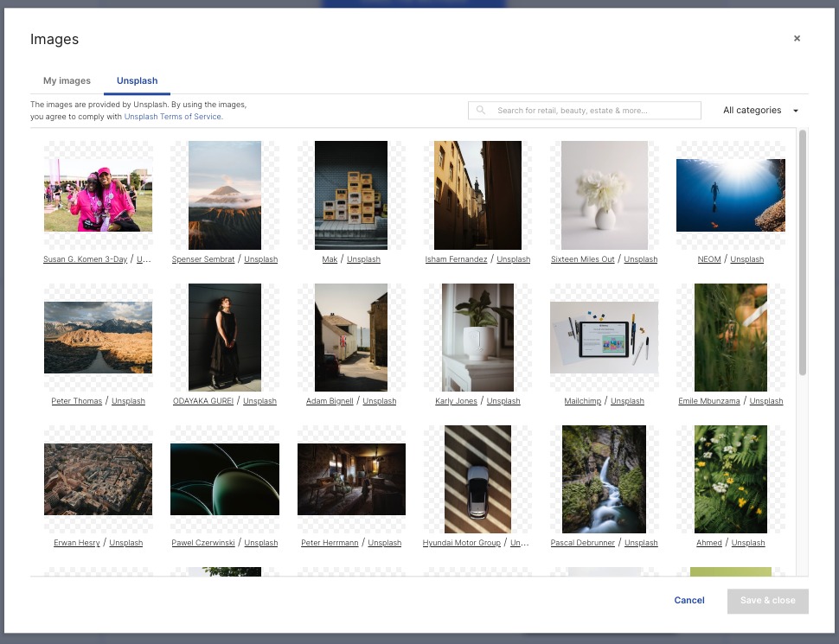Select the Unsplash tab
Image resolution: width=839 pixels, height=644 pixels.
pyautogui.click(x=137, y=80)
